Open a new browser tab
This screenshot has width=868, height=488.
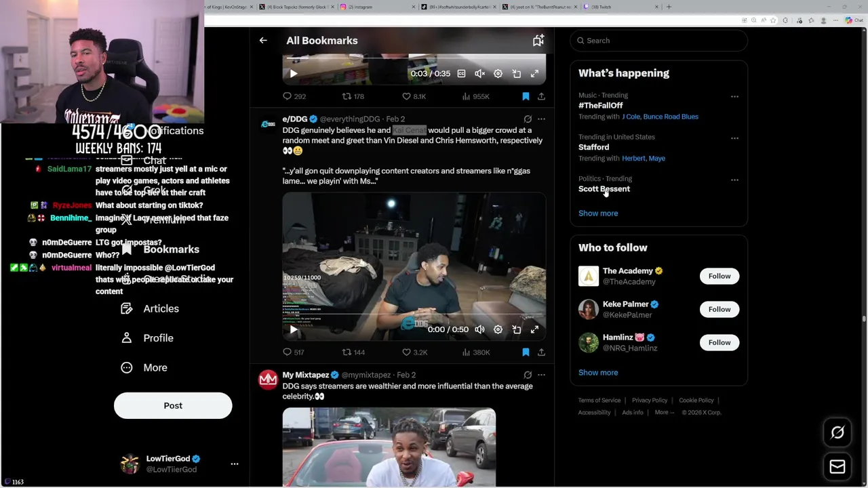click(x=669, y=7)
